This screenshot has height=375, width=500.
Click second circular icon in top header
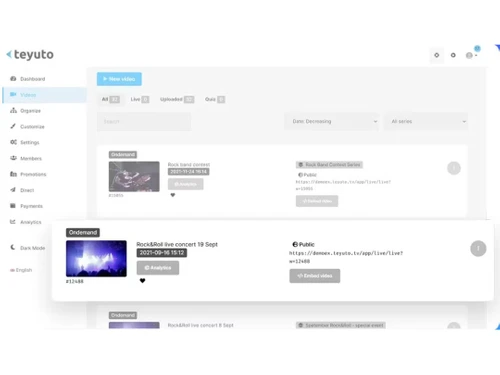coord(453,55)
